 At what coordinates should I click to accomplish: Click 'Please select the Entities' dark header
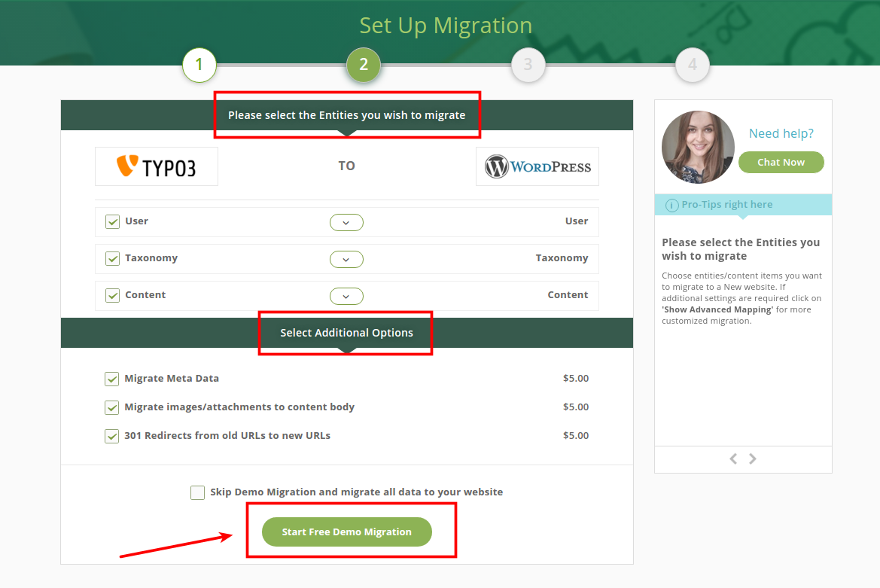coord(347,115)
